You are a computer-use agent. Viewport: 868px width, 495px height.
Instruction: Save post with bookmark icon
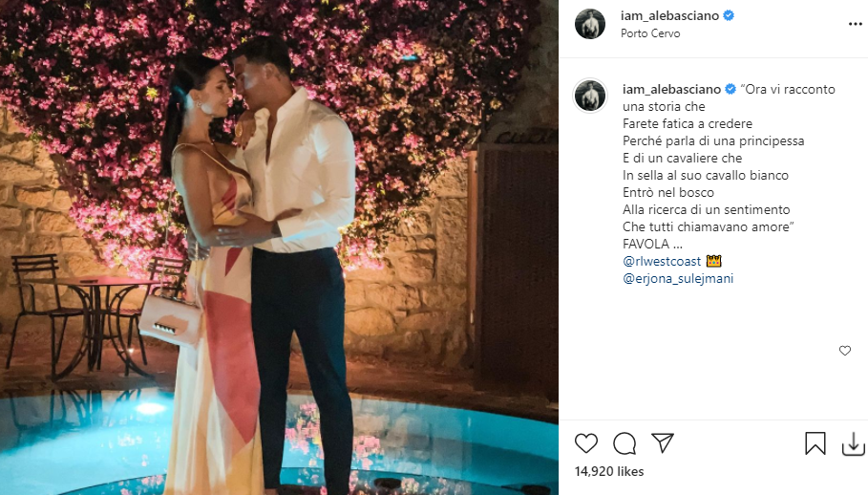[815, 443]
